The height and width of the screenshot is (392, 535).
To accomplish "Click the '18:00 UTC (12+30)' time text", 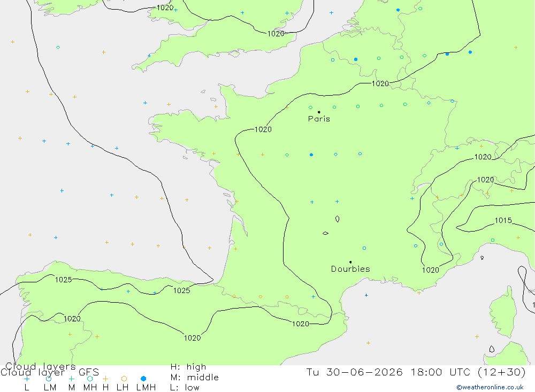I will point(468,372).
